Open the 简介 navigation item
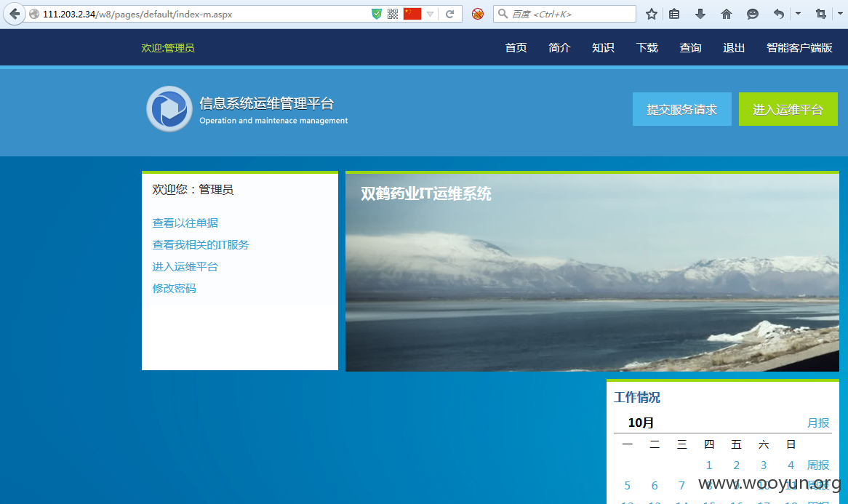Viewport: 848px width, 504px height. pos(559,47)
